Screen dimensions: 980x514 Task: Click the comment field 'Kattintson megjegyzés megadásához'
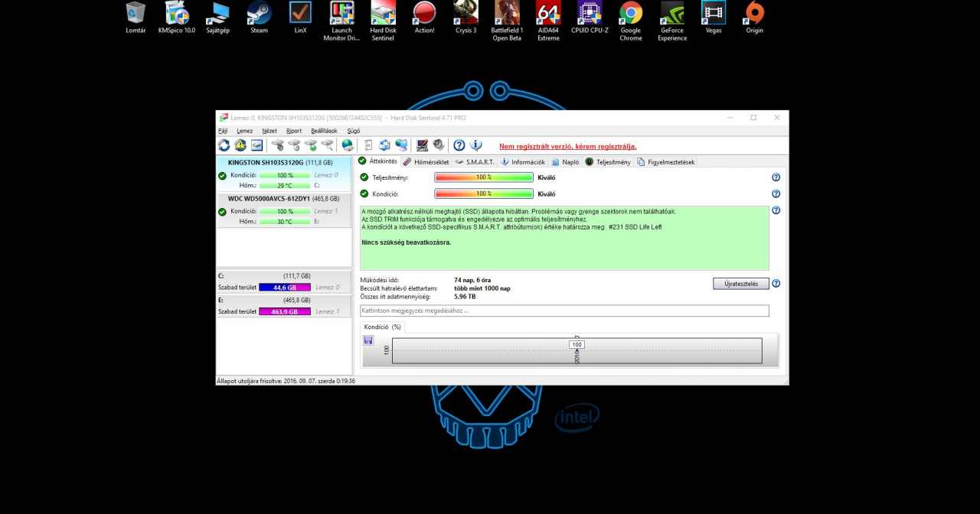click(564, 311)
